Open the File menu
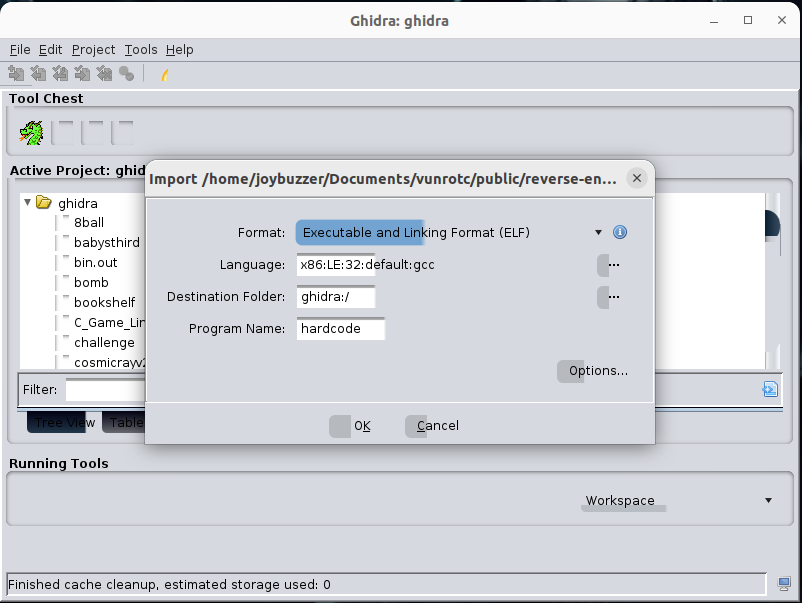Screen dimensions: 802x603 [x=20, y=50]
